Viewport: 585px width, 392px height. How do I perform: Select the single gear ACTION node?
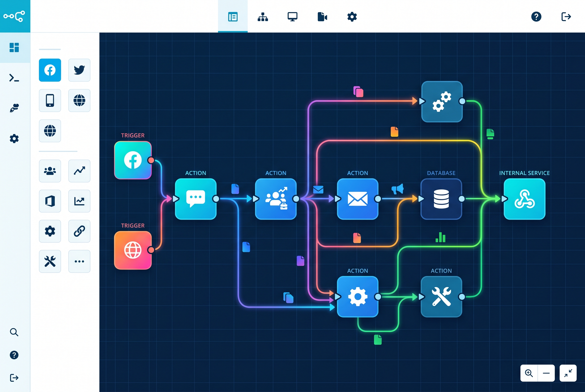click(x=358, y=297)
